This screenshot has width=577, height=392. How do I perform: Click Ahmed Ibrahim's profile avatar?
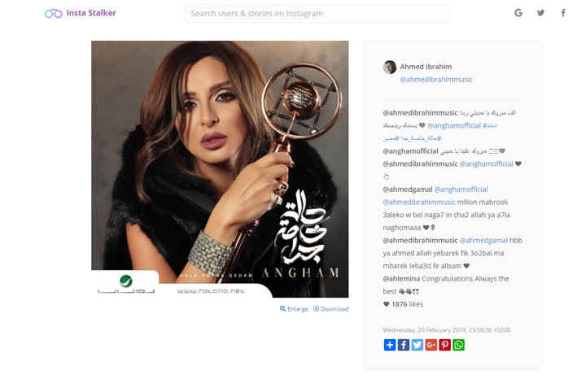pyautogui.click(x=390, y=67)
